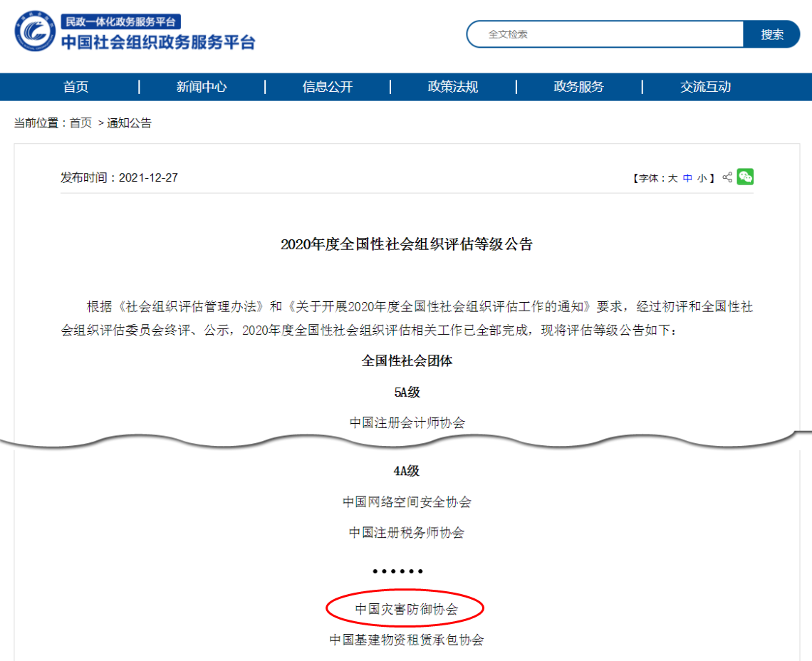Open the 交流互动 navigation tab
The width and height of the screenshot is (812, 661).
(705, 86)
